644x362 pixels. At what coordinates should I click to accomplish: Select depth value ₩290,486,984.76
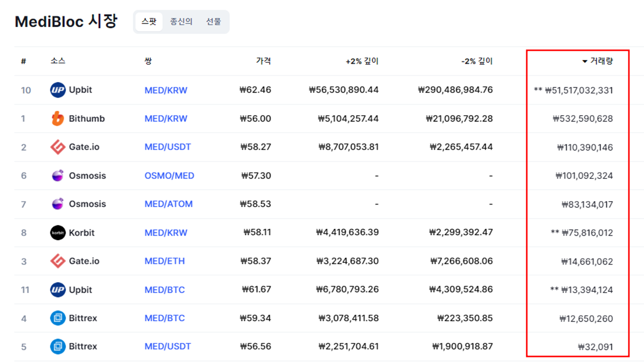[x=455, y=90]
